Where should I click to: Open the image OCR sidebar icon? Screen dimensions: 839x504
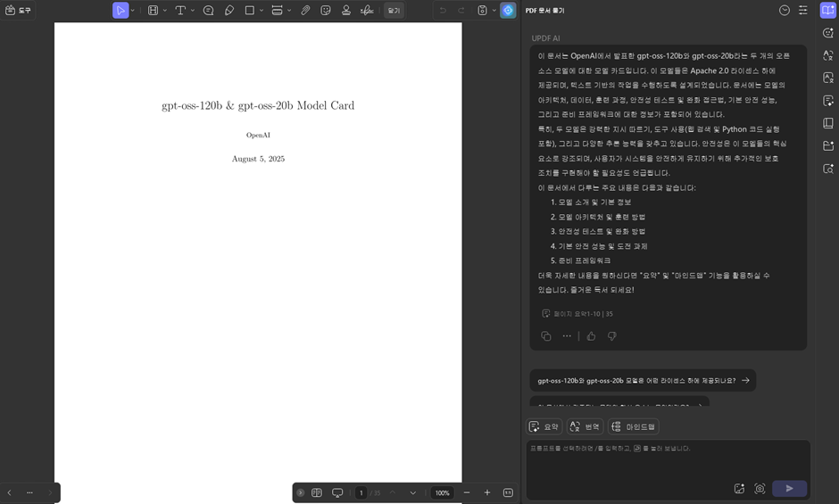coord(827,78)
